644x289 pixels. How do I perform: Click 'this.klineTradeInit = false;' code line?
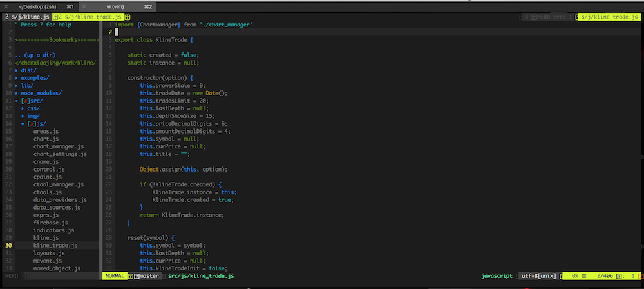(x=184, y=268)
